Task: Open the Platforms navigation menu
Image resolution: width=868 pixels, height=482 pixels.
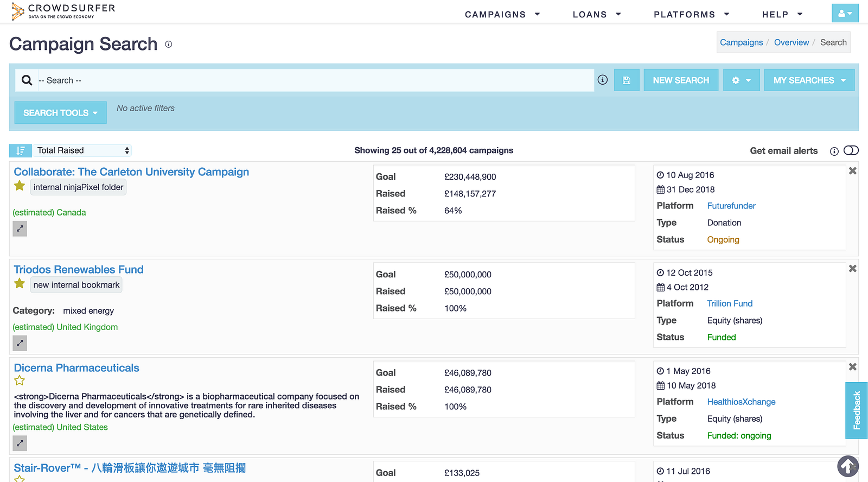Action: click(692, 15)
